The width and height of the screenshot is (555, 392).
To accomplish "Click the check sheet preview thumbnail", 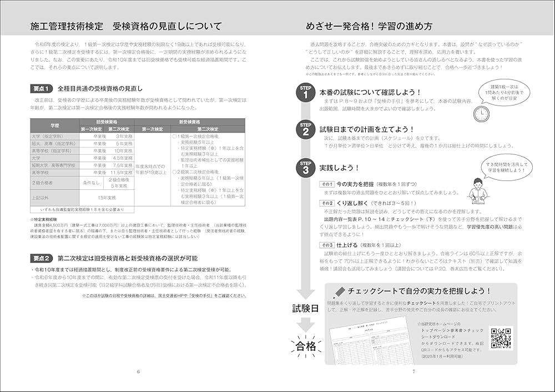I will [371, 341].
